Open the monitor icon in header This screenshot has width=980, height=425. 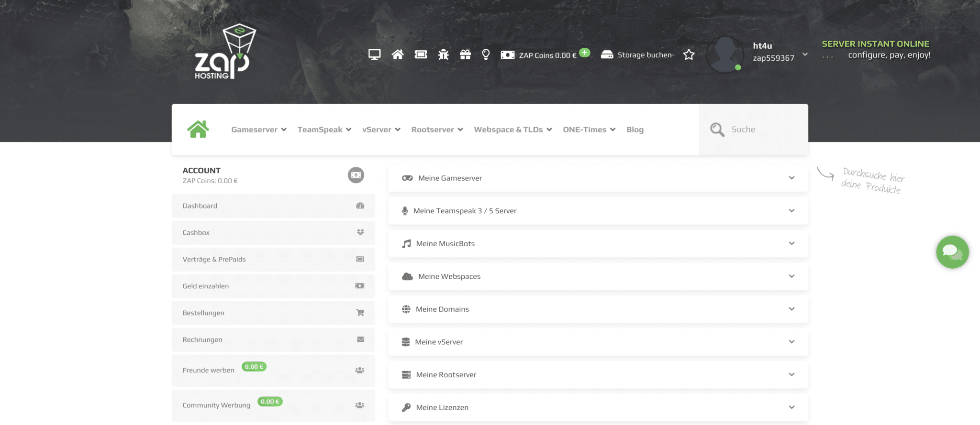coord(374,54)
